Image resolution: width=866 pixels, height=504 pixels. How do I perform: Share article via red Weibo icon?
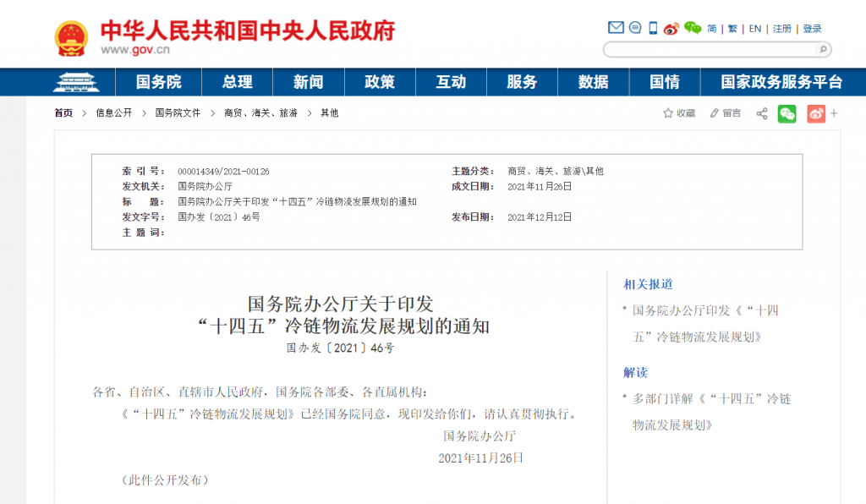tap(814, 112)
